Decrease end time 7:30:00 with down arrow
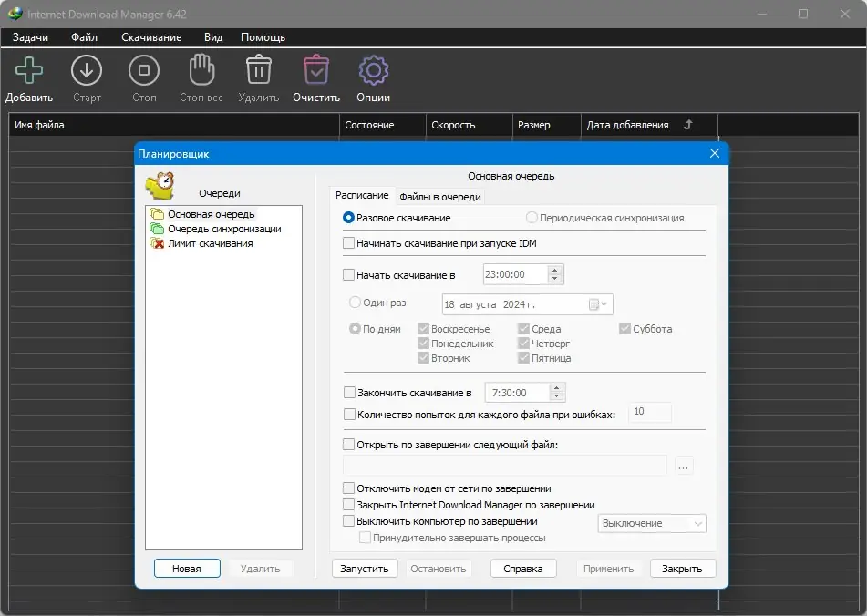Image resolution: width=867 pixels, height=616 pixels. tap(557, 396)
